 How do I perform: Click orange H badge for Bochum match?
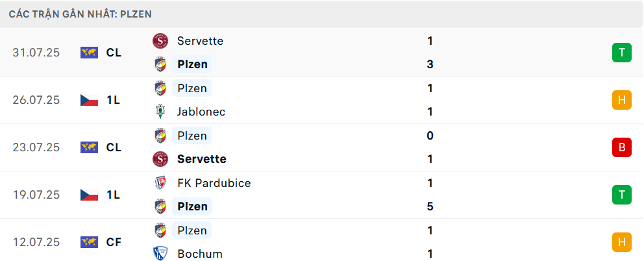[x=622, y=242]
